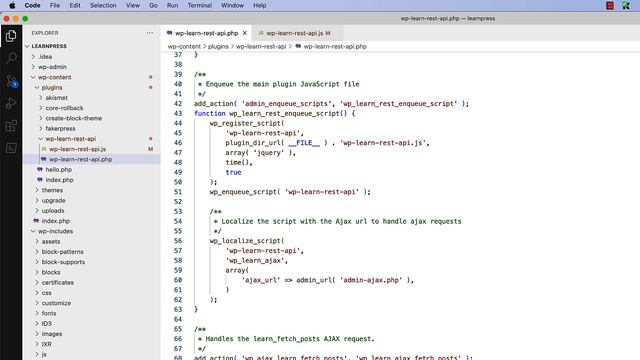Open the Selection menu

103,5
